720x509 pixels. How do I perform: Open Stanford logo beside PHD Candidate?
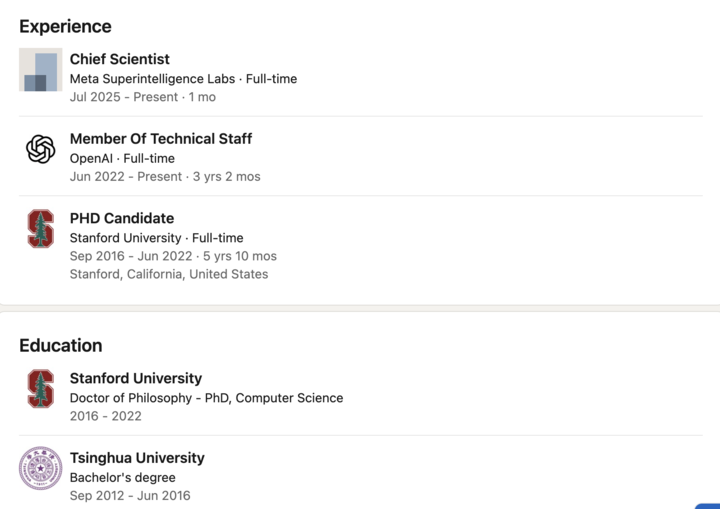[40, 229]
